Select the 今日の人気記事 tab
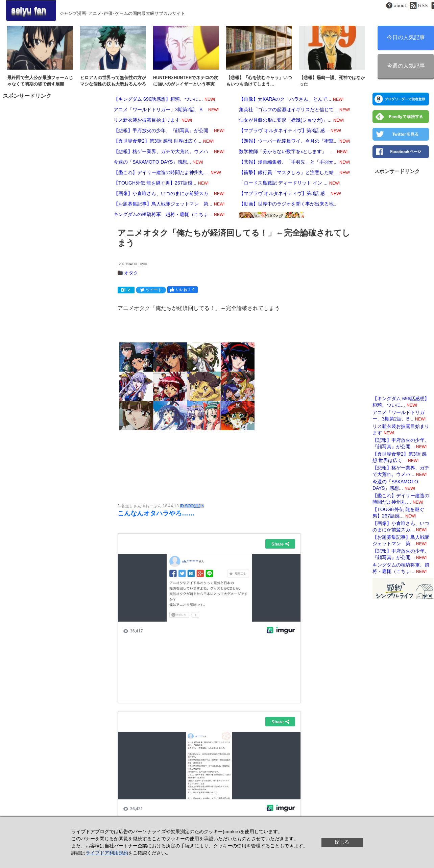434x868 pixels. 406,38
